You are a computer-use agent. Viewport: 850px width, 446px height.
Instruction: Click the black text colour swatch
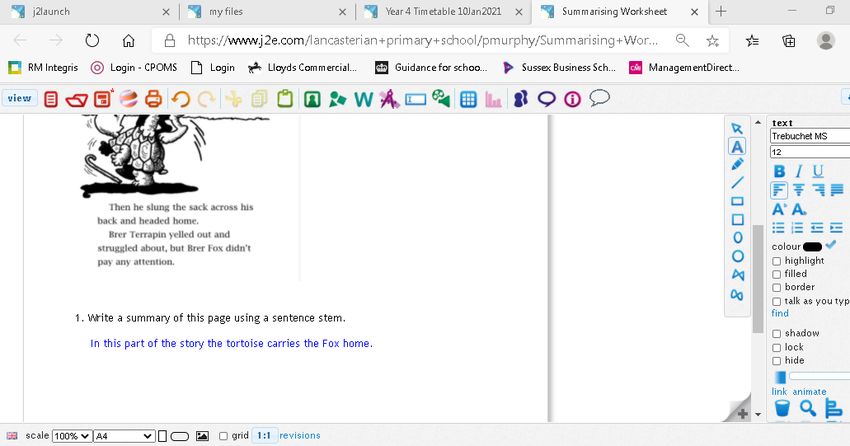click(812, 247)
